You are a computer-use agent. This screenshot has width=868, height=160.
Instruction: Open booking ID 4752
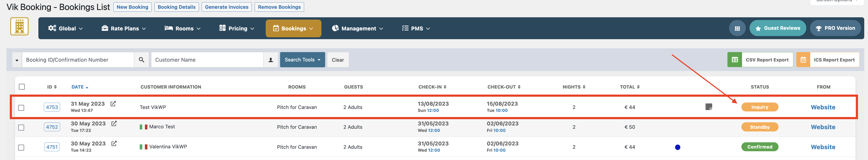(52, 127)
